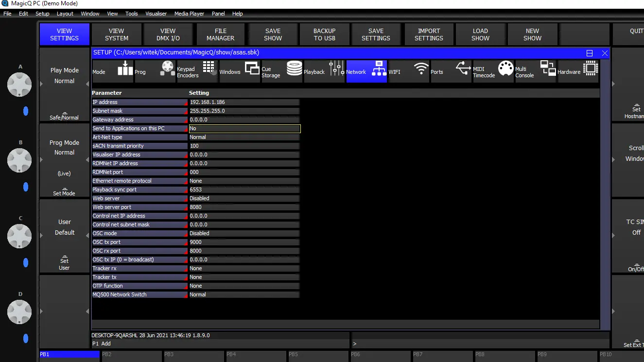
Task: Toggle the Web server Disabled setting
Action: click(x=244, y=198)
